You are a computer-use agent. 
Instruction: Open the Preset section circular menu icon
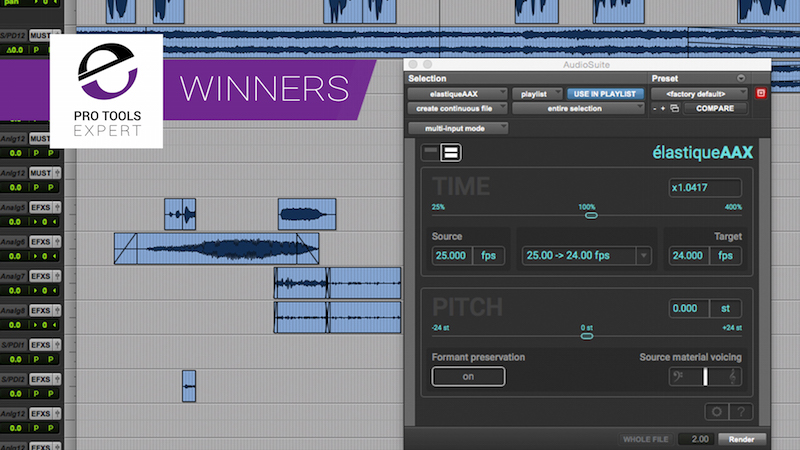[741, 78]
